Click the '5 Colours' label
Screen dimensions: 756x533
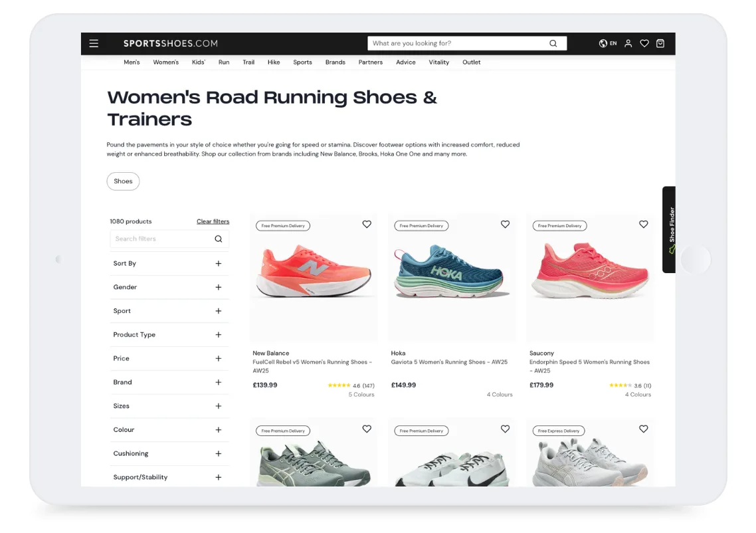(x=361, y=395)
